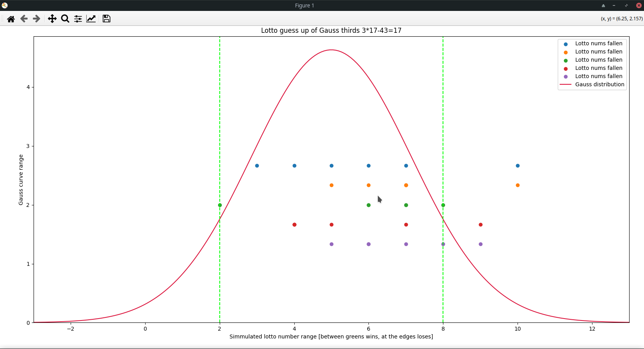
Task: Click the cursor coordinates readout (x, y)
Action: [x=622, y=19]
